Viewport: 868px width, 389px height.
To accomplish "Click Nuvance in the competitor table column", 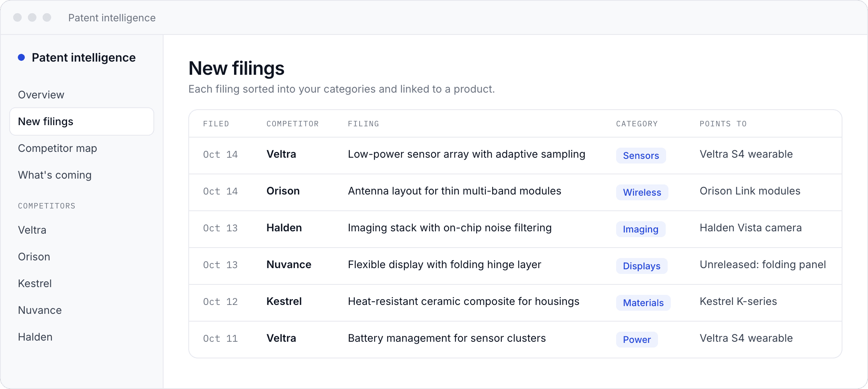I will 289,265.
